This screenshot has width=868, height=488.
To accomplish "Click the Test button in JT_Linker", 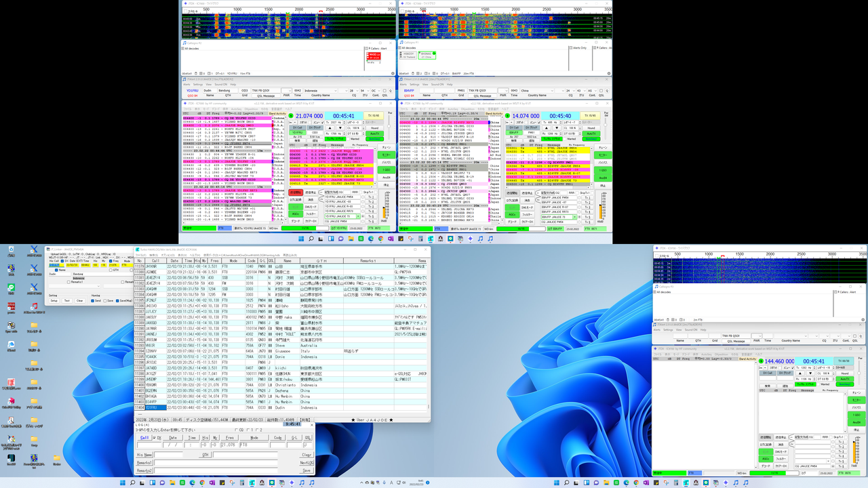I will pos(67,301).
